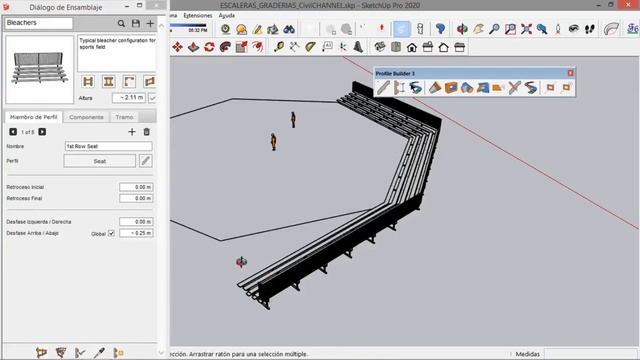Click the last tool icon at the assembly dialog bottom
640x360 pixels.
[118, 352]
